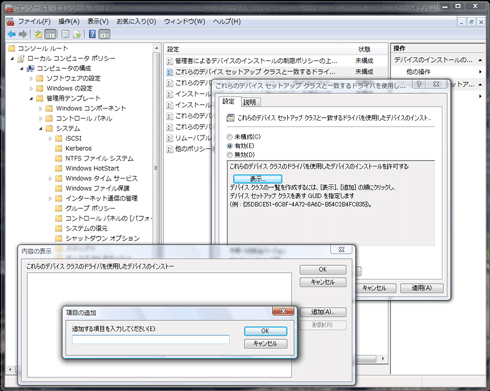Select the 無効(D) radio button
490x391 pixels.
[x=230, y=155]
